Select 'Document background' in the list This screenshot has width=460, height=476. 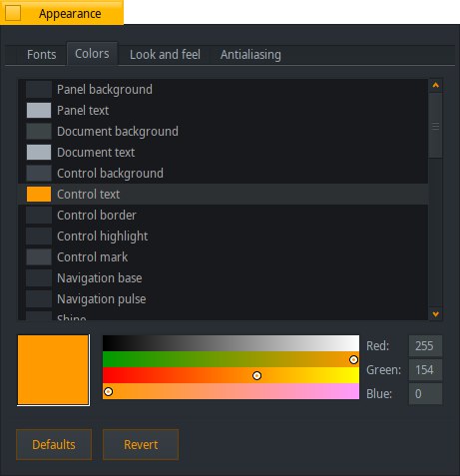(x=118, y=132)
